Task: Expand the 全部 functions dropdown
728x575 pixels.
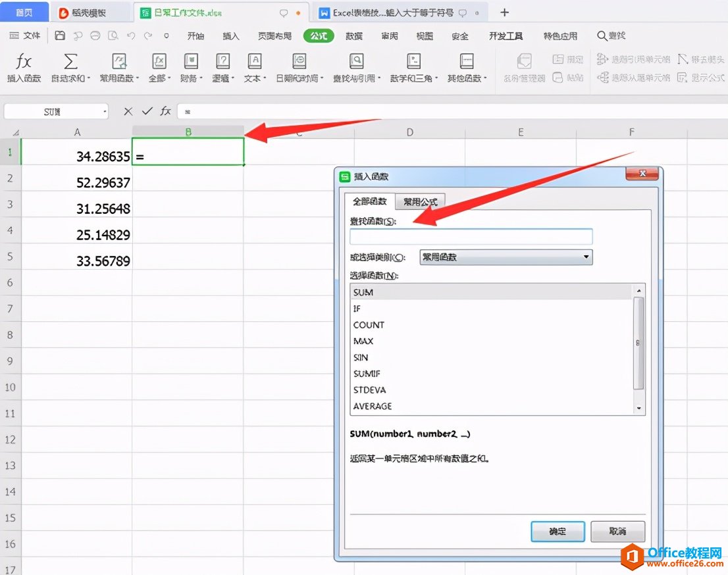Action: click(x=169, y=78)
